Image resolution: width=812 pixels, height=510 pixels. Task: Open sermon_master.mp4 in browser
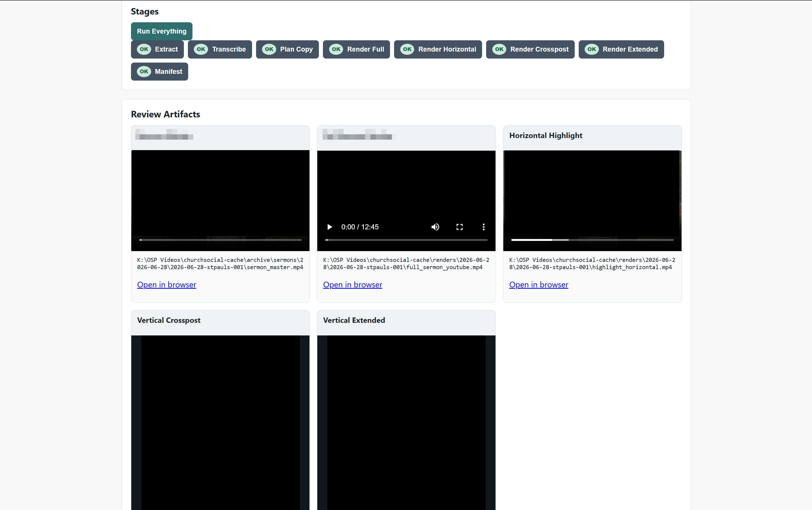click(x=166, y=285)
